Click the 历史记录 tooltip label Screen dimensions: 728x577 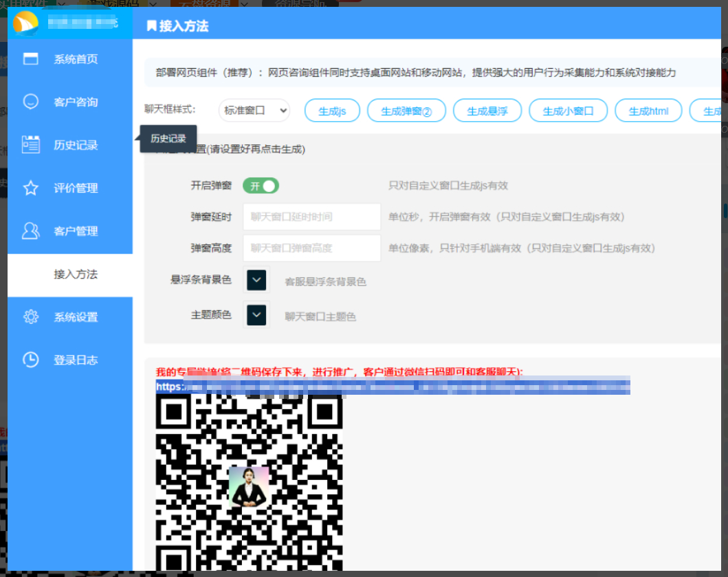(x=168, y=138)
